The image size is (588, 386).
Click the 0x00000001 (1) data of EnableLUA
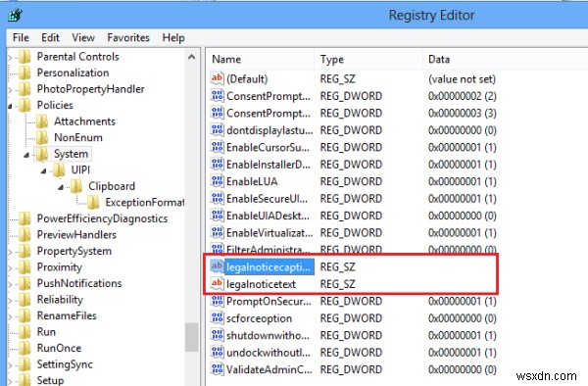pos(462,181)
